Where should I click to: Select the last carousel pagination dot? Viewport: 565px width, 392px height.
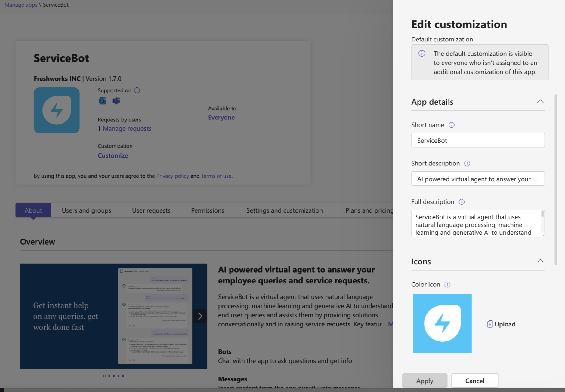click(x=123, y=376)
